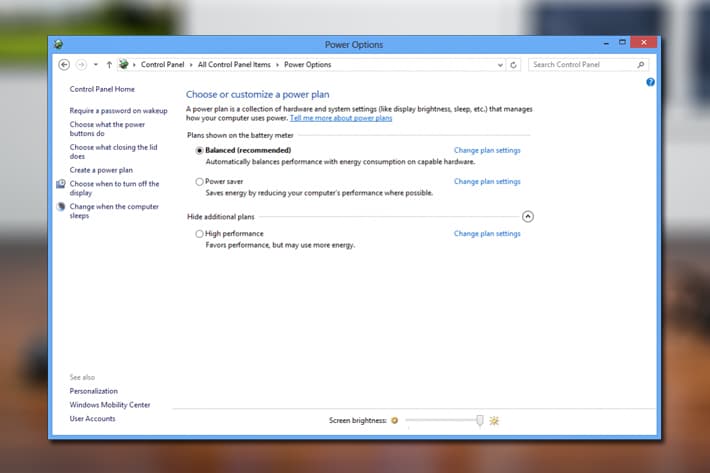Select All Control Panel Items breadcrumb
The height and width of the screenshot is (473, 710).
pyautogui.click(x=234, y=65)
